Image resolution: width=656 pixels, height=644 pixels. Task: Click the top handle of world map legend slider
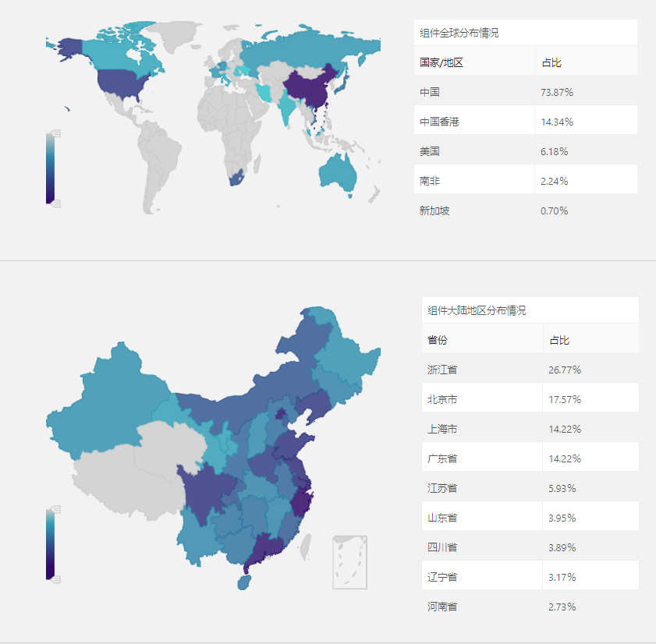coord(56,133)
